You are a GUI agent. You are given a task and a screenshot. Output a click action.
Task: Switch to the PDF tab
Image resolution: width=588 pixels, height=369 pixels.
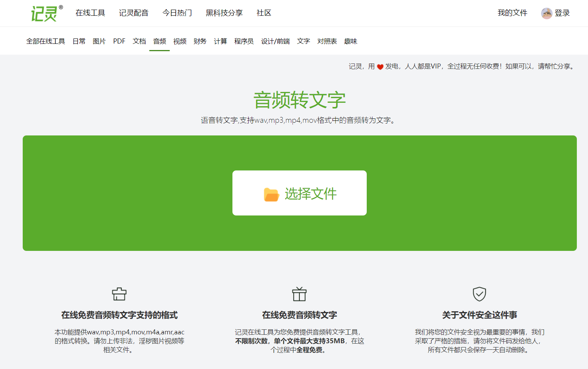(119, 41)
